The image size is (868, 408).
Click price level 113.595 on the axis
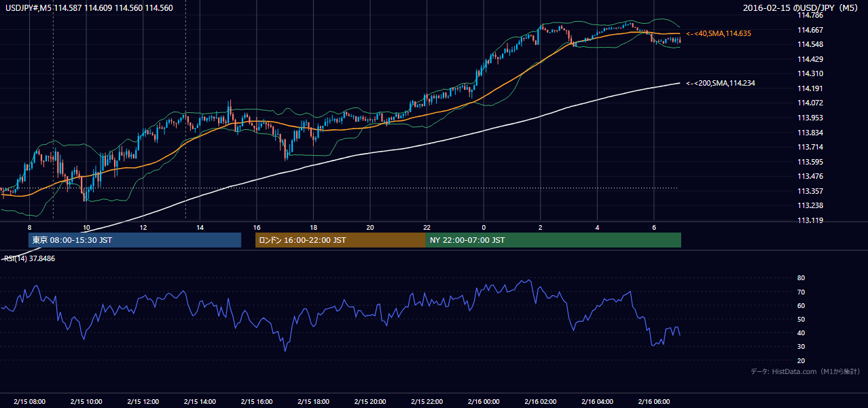[x=810, y=162]
